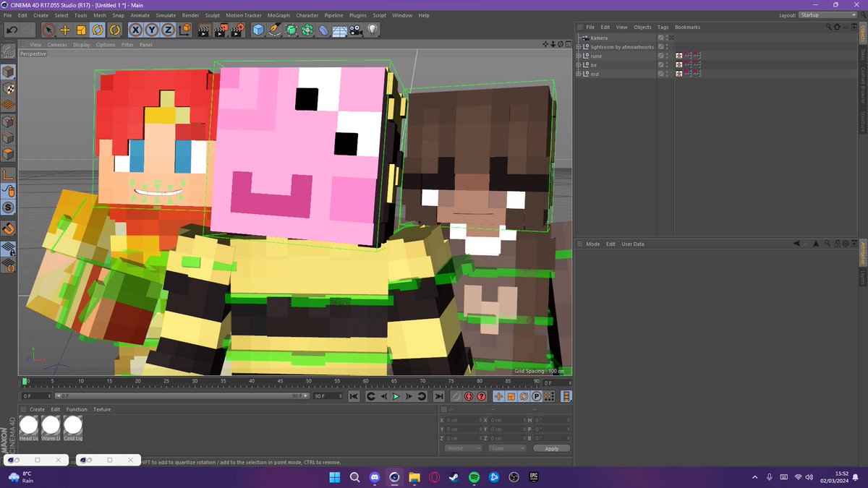Viewport: 868px width, 488px height.
Task: Click the Subdivision Surface generator icon
Action: (x=291, y=30)
